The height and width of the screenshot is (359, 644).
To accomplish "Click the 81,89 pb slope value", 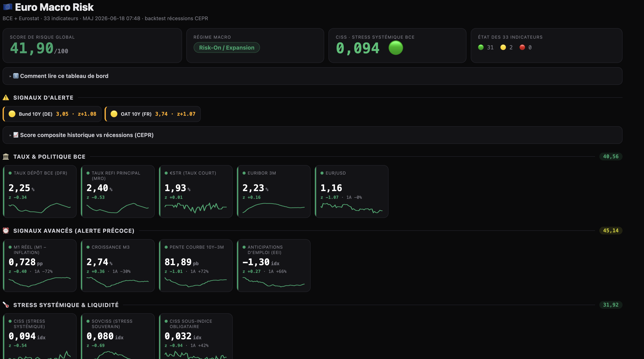I will 181,262.
